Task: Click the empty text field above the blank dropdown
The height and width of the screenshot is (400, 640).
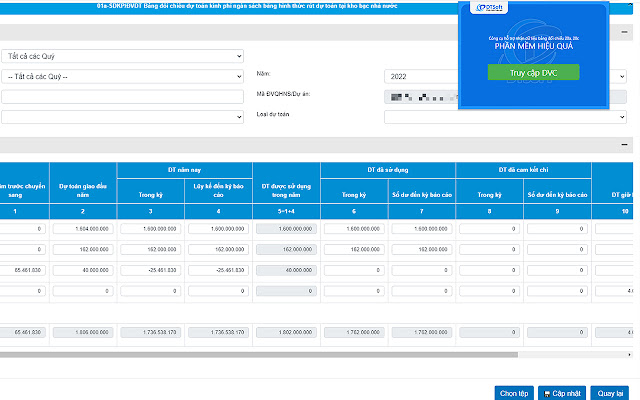Action: click(122, 97)
